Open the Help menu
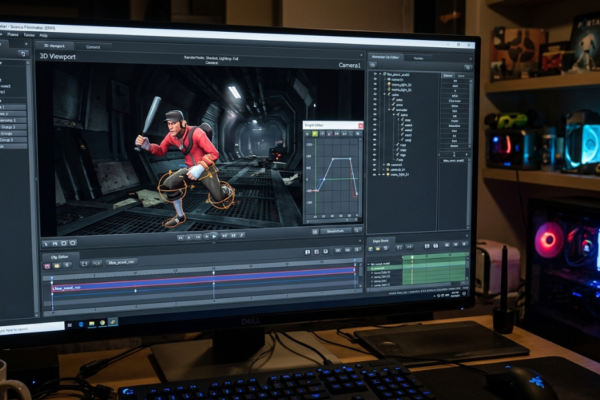600x400 pixels. 44,36
